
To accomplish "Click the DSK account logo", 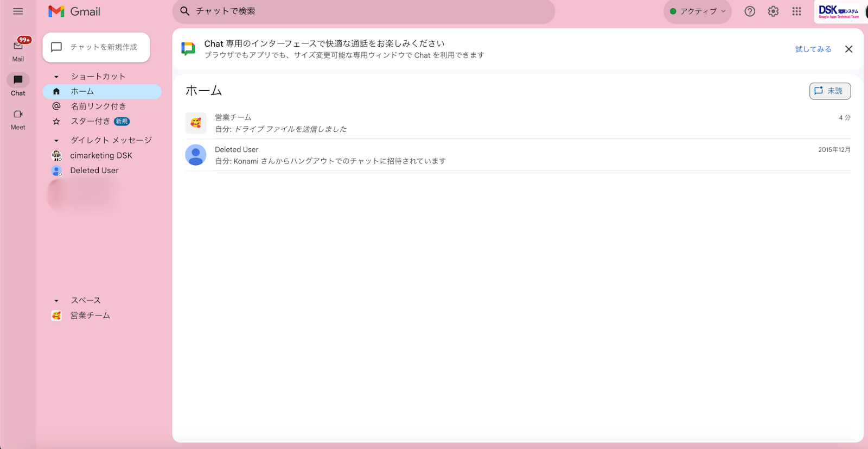I will (x=839, y=11).
